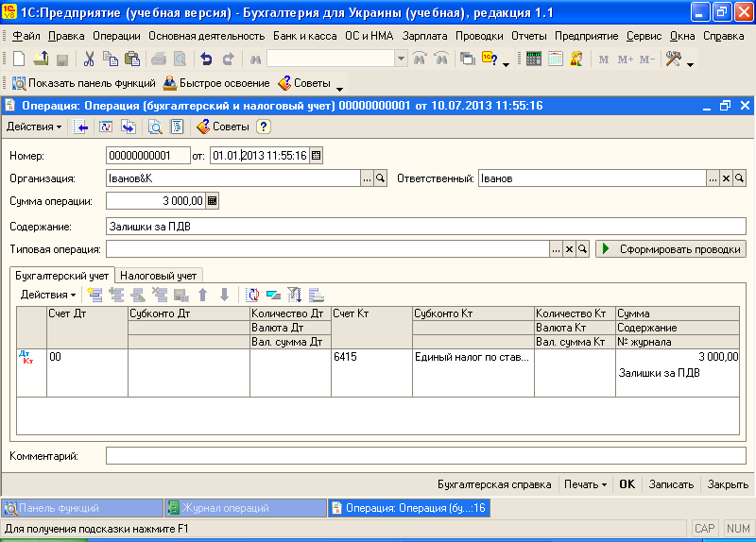This screenshot has width=756, height=542.
Task: Open the calendar picker beside date field
Action: (x=316, y=156)
